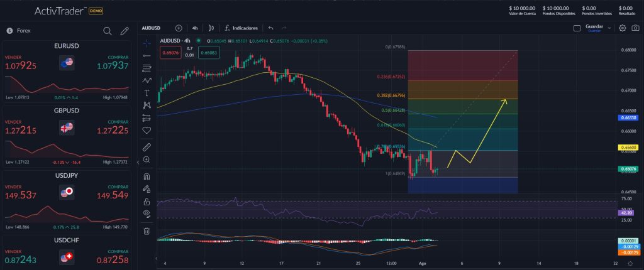Open the candlestick chart type selector
The height and width of the screenshot is (270, 644).
[x=211, y=28]
